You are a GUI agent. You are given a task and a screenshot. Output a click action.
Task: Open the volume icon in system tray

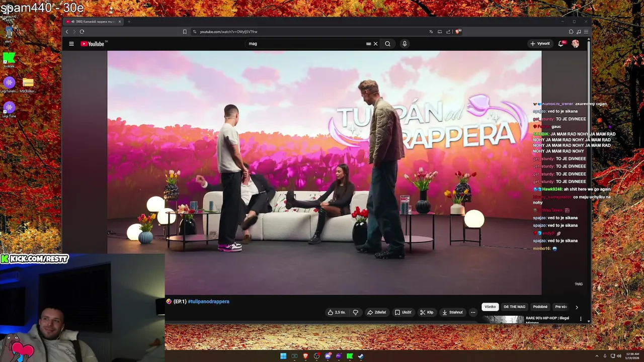619,356
